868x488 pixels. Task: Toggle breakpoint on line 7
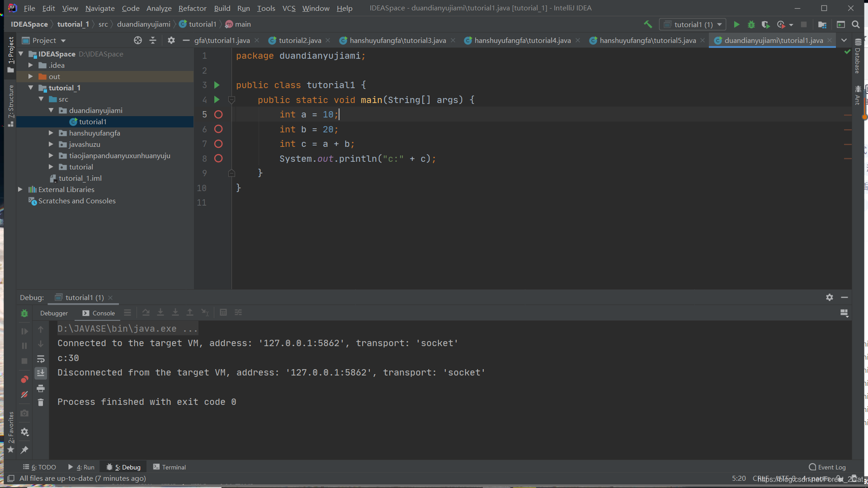[217, 144]
